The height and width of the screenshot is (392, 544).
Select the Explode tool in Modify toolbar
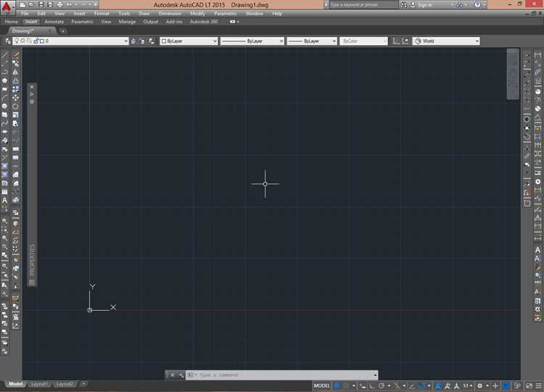point(16,200)
